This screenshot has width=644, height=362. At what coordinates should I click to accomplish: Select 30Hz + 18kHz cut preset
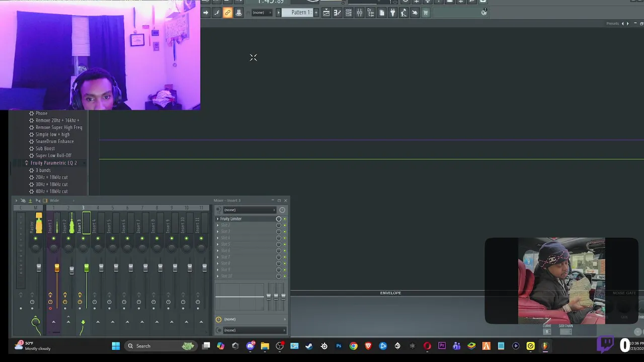pyautogui.click(x=51, y=185)
